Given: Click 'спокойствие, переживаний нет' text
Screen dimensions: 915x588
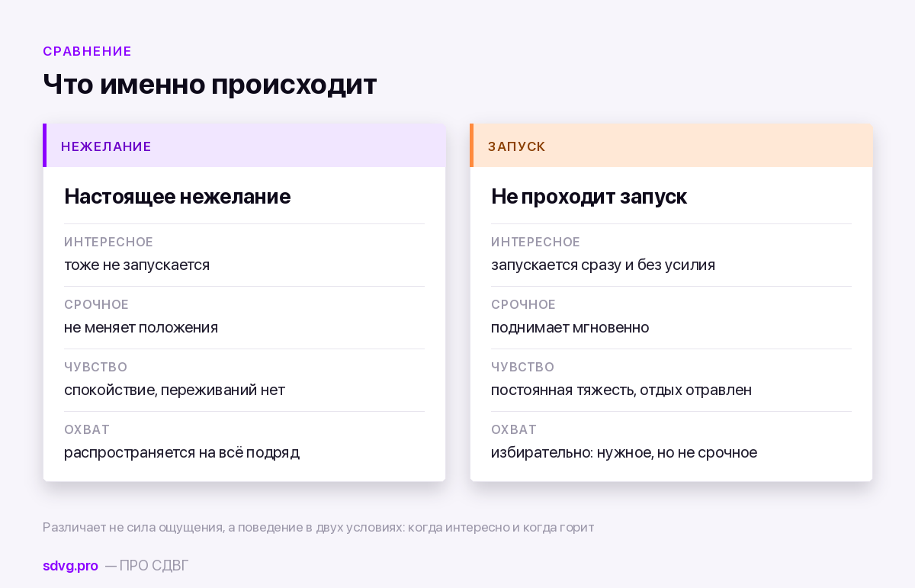Looking at the screenshot, I should click(x=175, y=390).
